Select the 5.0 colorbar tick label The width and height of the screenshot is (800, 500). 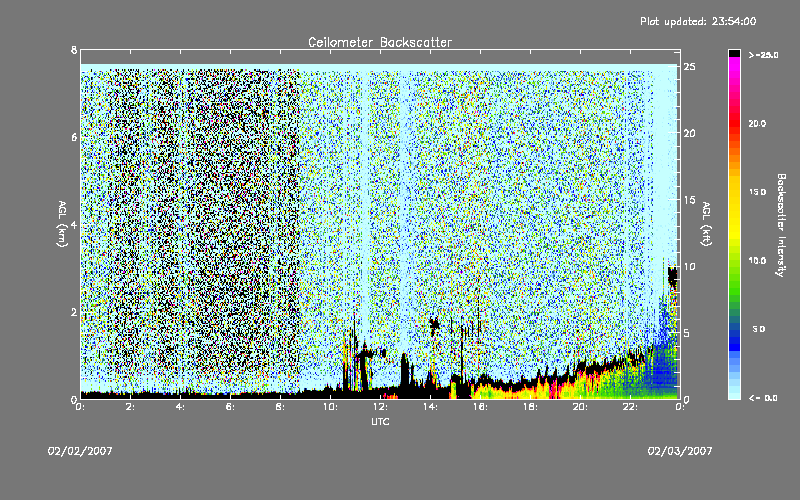[759, 330]
